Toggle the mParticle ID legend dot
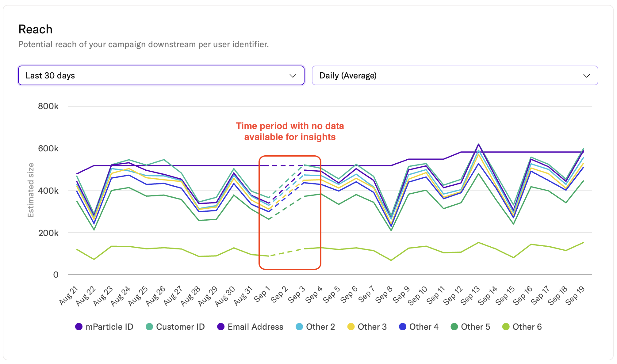 (x=79, y=327)
